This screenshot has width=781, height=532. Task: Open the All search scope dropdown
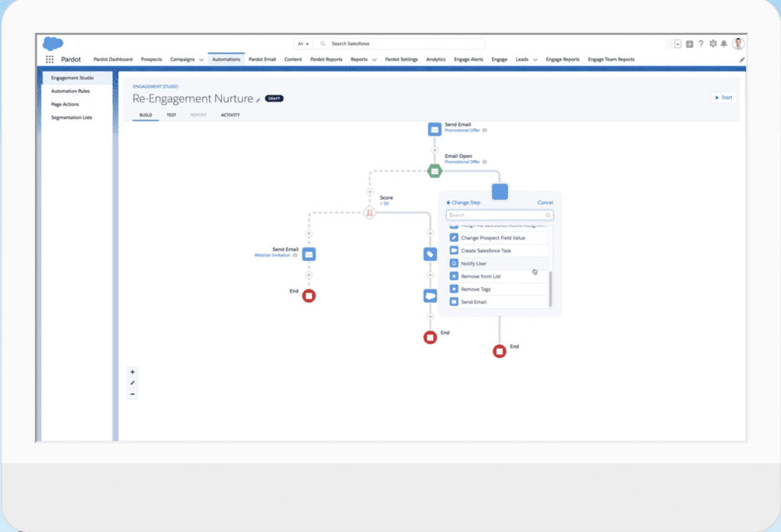click(x=304, y=43)
